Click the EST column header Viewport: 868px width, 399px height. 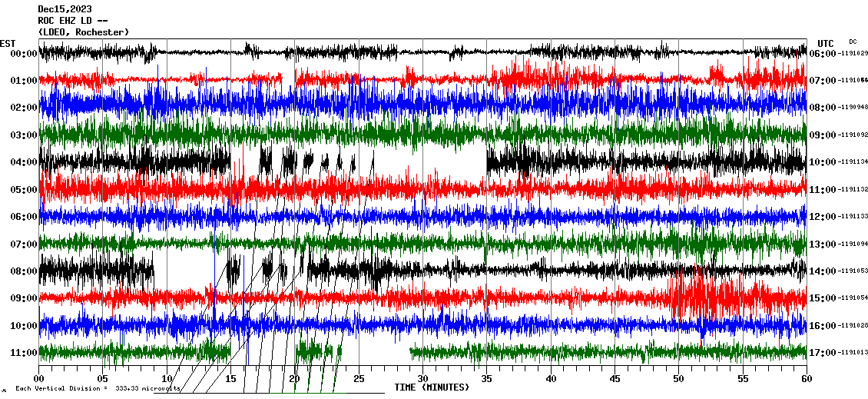[8, 43]
